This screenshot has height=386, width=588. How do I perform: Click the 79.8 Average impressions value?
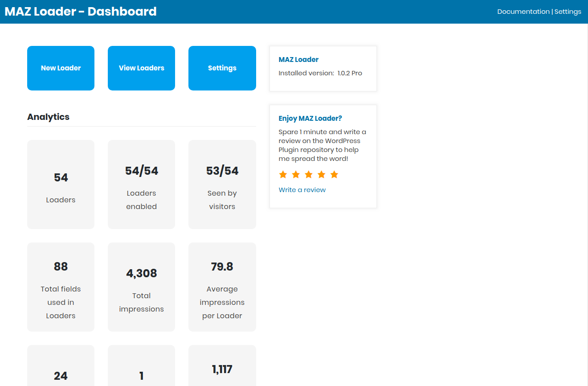(x=222, y=267)
